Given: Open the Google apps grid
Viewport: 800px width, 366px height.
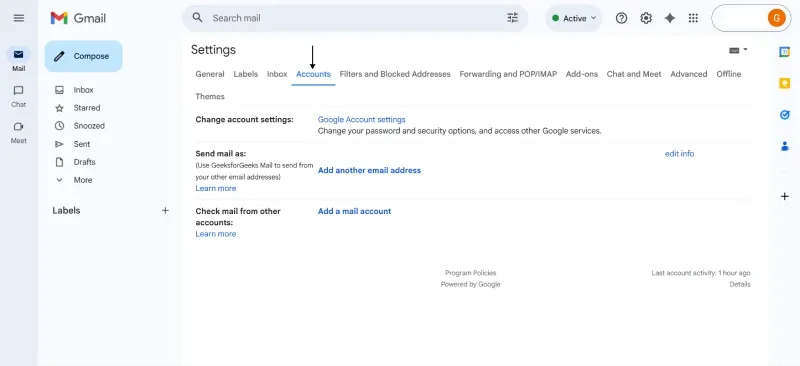Looking at the screenshot, I should [x=693, y=18].
